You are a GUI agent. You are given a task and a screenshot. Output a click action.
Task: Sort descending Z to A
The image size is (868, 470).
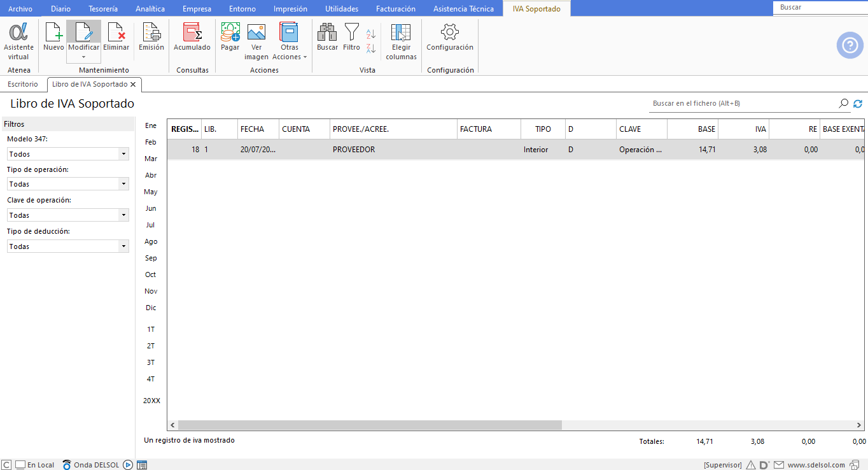[x=371, y=48]
